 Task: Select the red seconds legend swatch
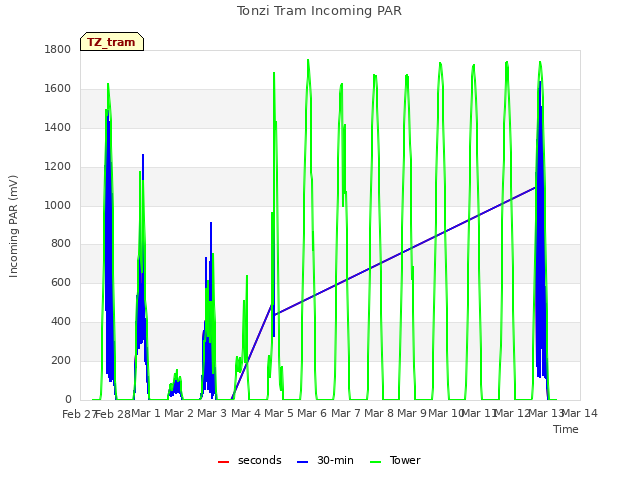(223, 462)
